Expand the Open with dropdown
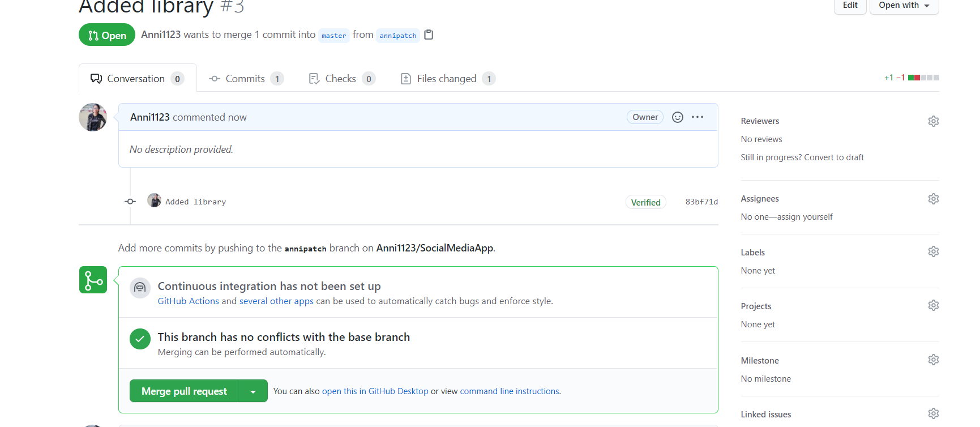 904,6
